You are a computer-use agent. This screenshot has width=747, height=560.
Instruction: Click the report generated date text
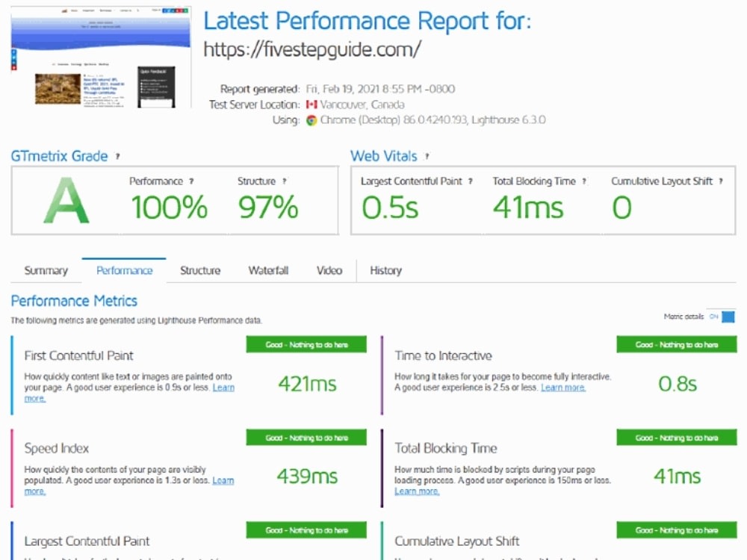(x=380, y=89)
